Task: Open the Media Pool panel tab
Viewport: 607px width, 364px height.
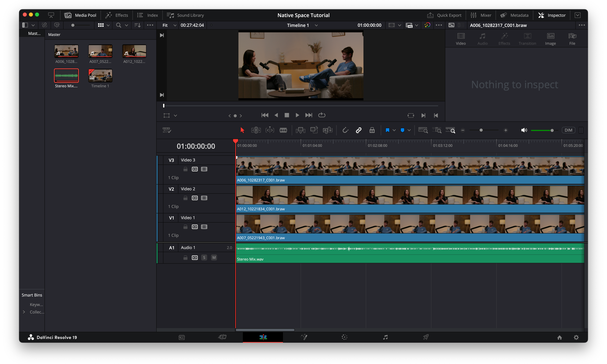Action: coord(80,15)
